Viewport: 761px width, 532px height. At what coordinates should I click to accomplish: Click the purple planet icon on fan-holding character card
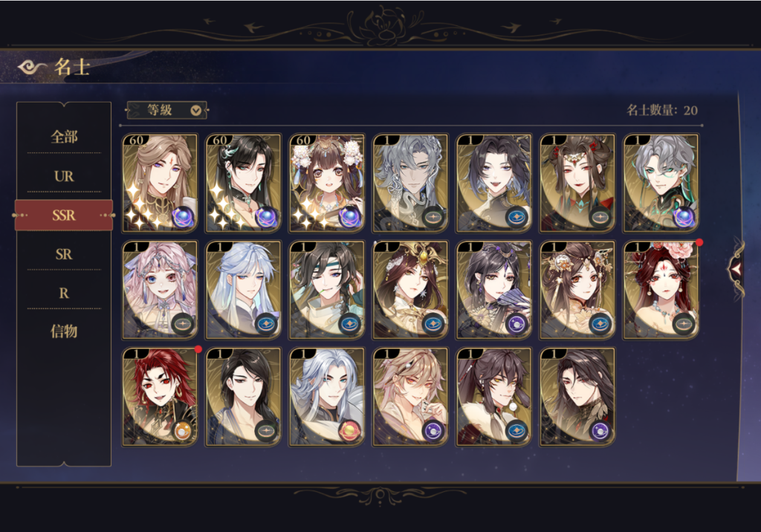pyautogui.click(x=516, y=324)
